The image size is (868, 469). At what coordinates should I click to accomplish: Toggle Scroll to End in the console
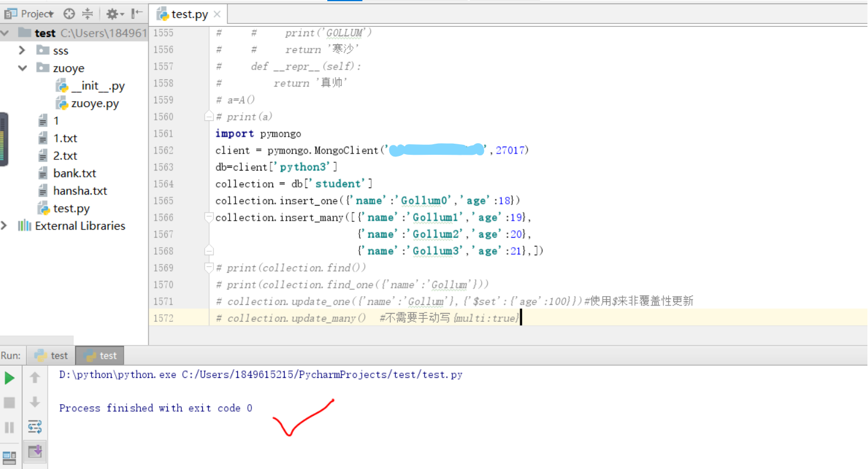(x=34, y=451)
